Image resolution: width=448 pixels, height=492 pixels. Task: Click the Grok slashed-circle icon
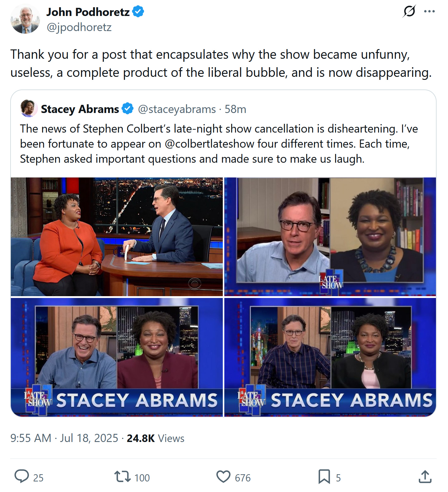pos(409,11)
